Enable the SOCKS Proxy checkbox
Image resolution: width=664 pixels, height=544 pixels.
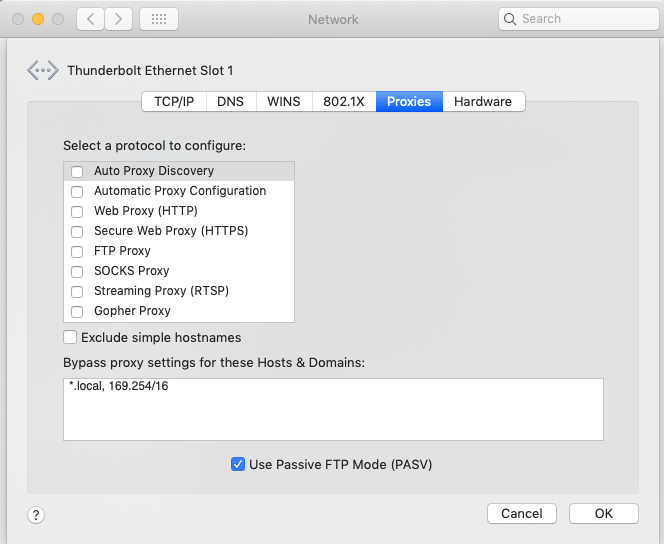(x=77, y=271)
